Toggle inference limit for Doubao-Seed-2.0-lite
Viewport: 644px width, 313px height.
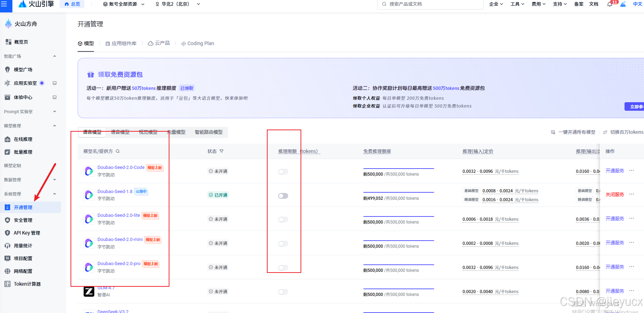(283, 220)
